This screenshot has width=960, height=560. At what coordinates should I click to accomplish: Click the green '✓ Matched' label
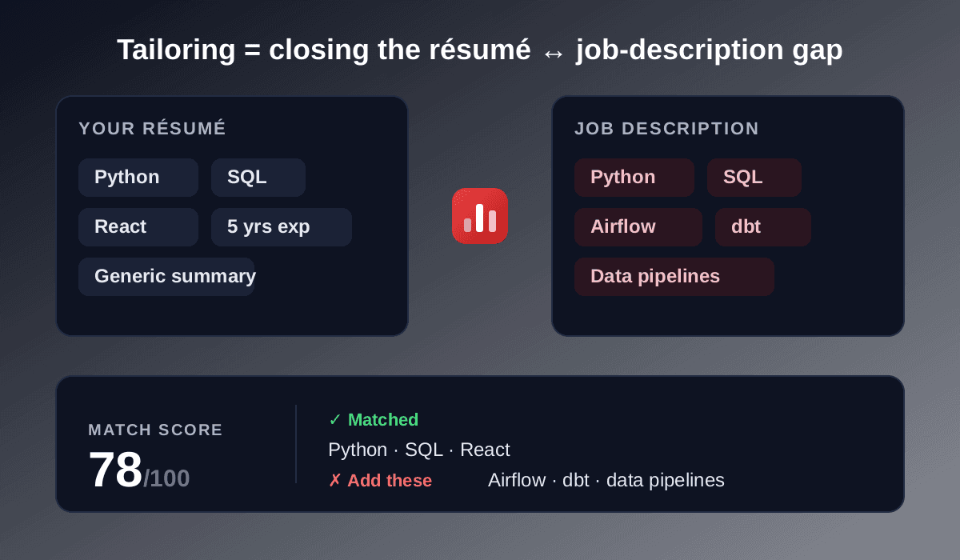click(374, 420)
